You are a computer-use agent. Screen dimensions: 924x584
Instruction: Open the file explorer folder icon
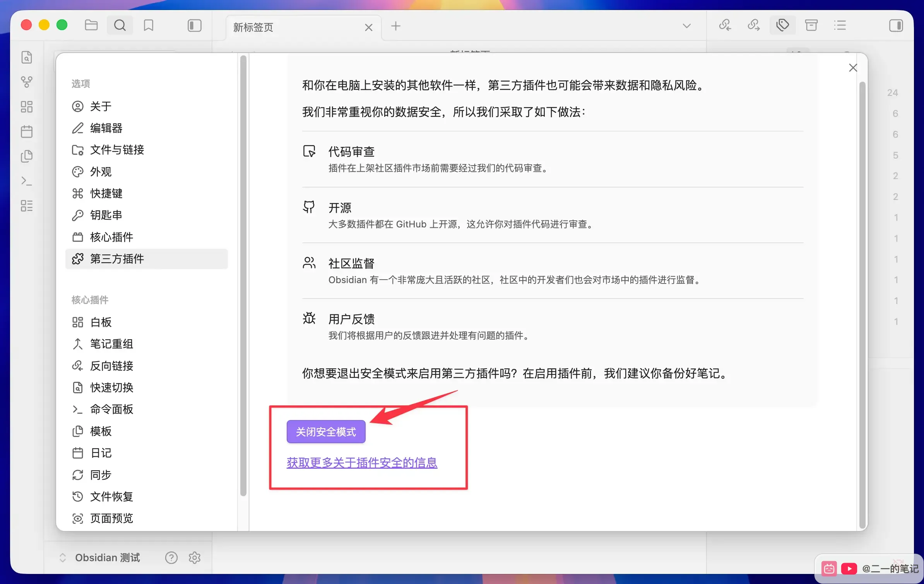click(91, 26)
